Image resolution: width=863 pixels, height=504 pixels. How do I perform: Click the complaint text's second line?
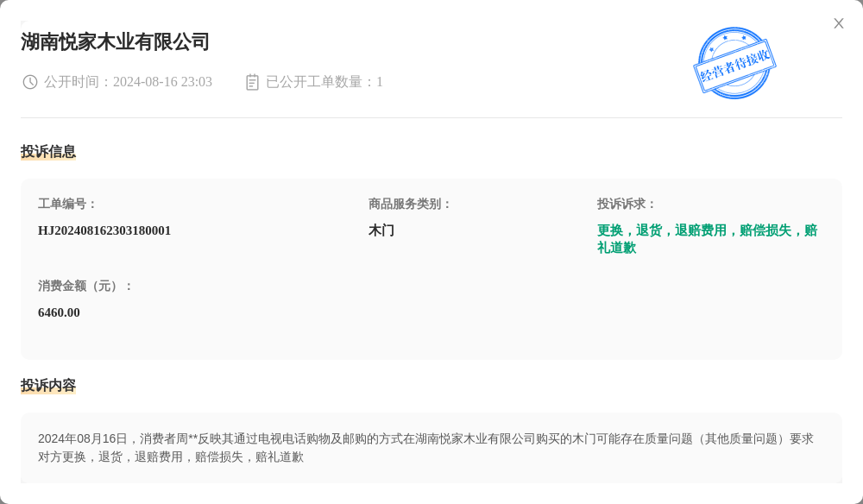point(171,457)
